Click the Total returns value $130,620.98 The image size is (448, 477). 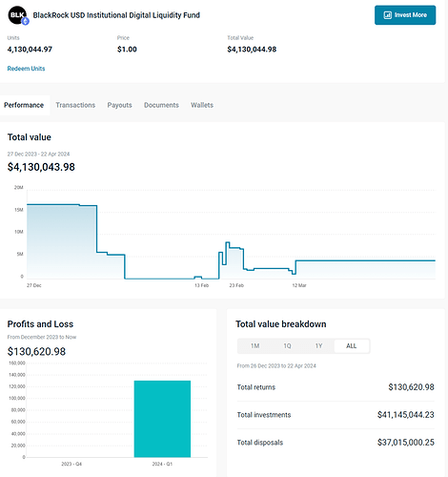pyautogui.click(x=411, y=387)
